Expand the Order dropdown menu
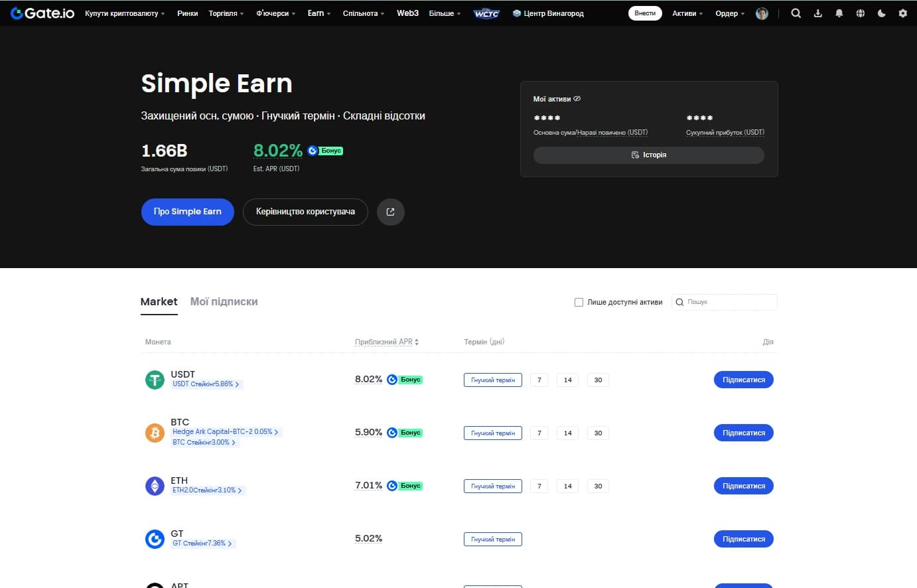Image resolution: width=917 pixels, height=588 pixels. click(730, 13)
